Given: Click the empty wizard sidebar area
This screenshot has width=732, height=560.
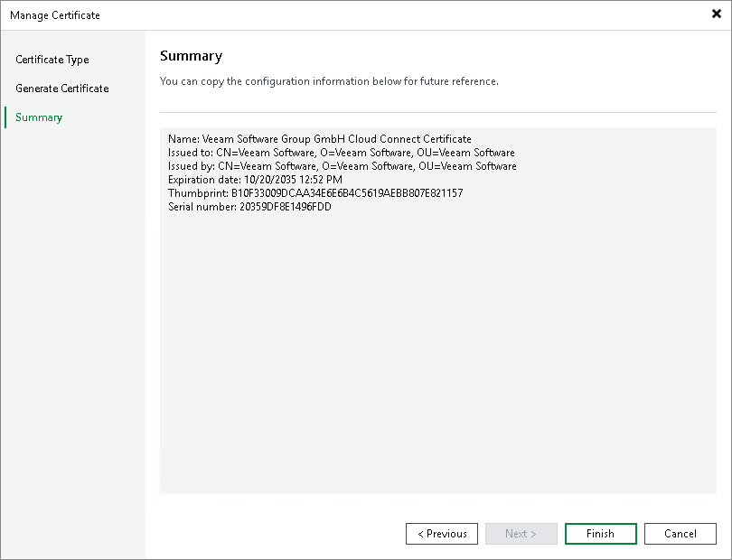Looking at the screenshot, I should (x=72, y=316).
